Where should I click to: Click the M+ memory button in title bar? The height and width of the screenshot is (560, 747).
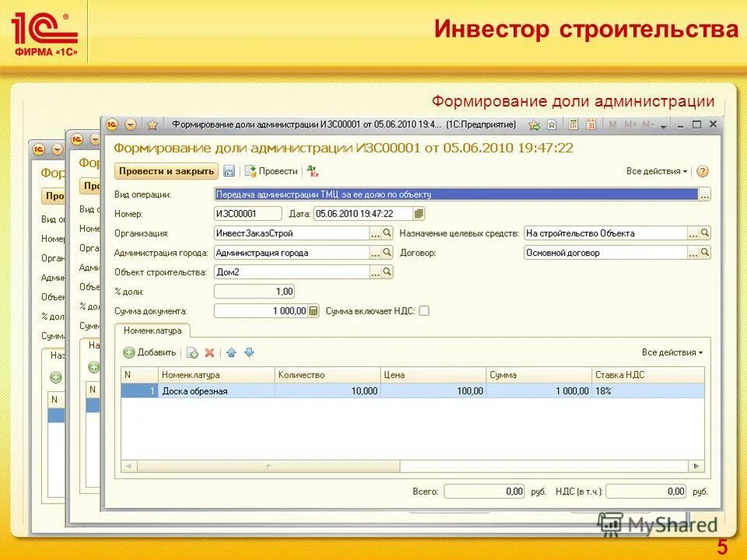[x=630, y=124]
